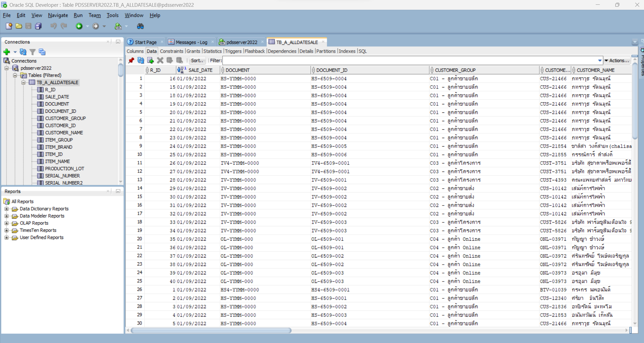
Task: Click the Open folder toolbar icon
Action: [x=19, y=26]
